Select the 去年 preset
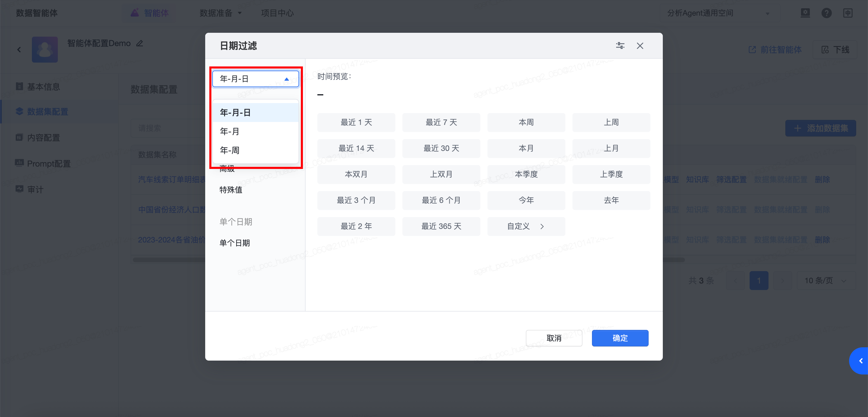This screenshot has height=417, width=868. [x=611, y=200]
